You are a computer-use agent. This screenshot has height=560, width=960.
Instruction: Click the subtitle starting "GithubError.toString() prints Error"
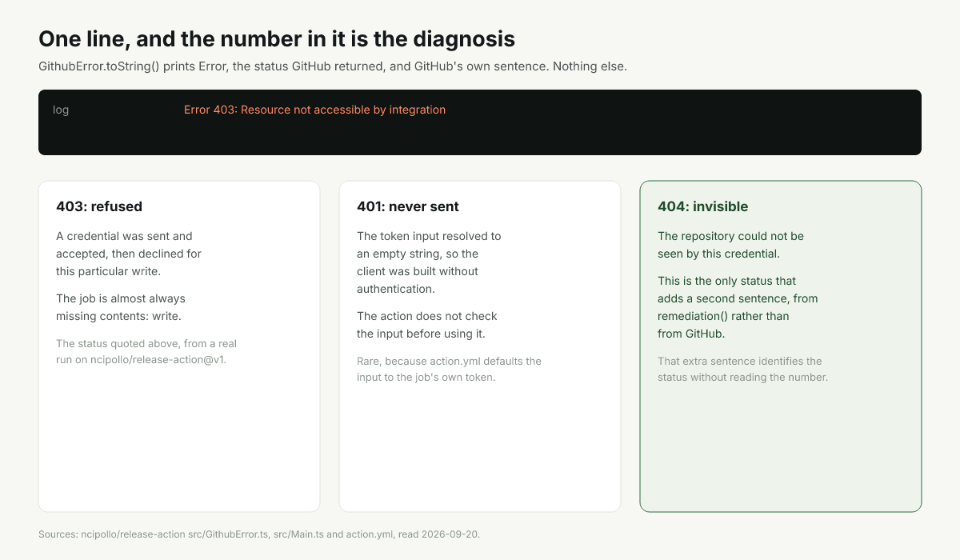(333, 66)
